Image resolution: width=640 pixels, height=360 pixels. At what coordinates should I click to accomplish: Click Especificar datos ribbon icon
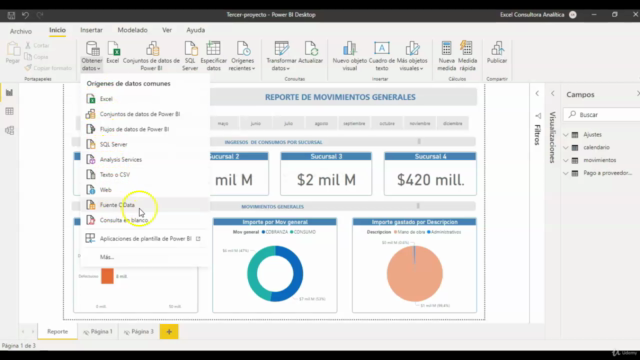click(213, 56)
